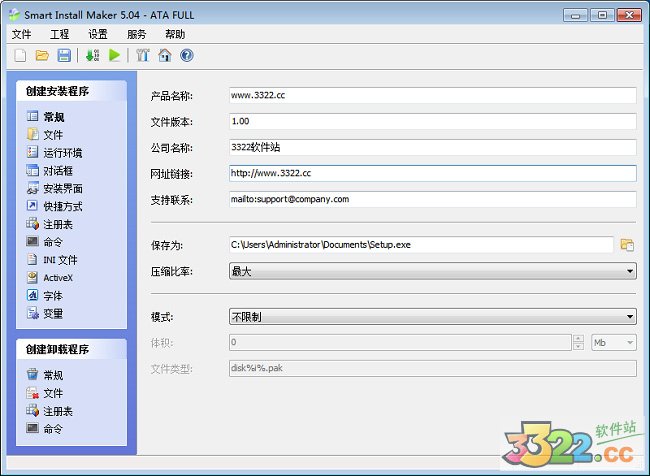This screenshot has width=650, height=476.
Task: Click the 体积 value field showing 0
Action: pyautogui.click(x=400, y=342)
